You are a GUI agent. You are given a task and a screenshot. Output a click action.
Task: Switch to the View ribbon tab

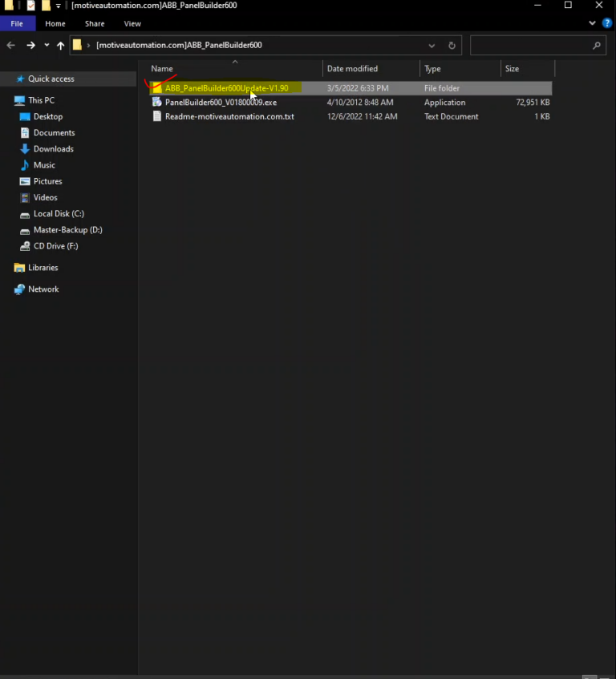pos(132,24)
